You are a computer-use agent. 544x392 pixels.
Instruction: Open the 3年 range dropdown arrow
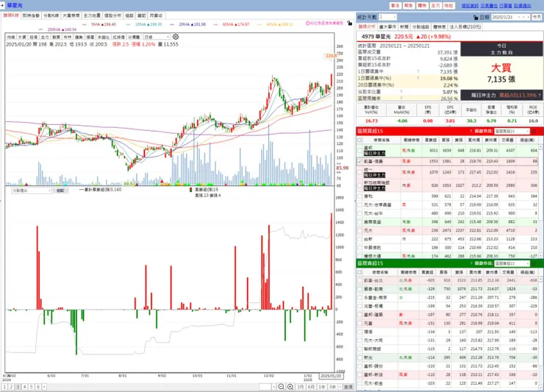click(339, 387)
